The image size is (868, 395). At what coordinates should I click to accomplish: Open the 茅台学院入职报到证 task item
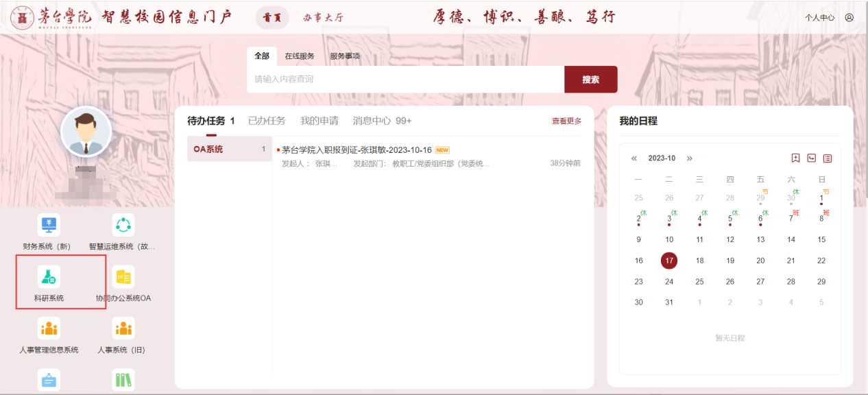point(357,150)
